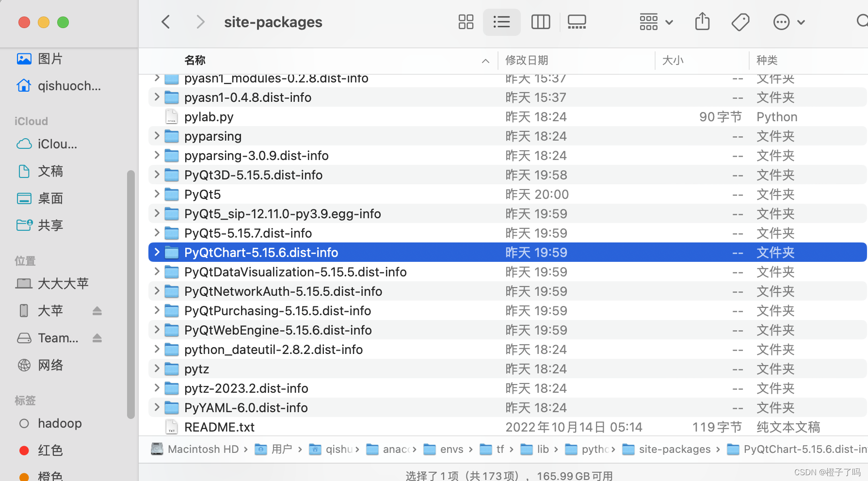Select PyQtWebEngine-5.15.6.dist-info row
868x481 pixels.
(x=507, y=330)
